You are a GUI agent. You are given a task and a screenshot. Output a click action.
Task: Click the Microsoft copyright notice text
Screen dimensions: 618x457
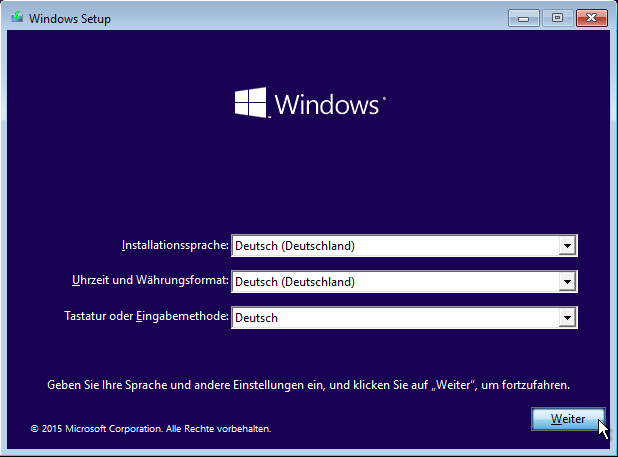[x=150, y=429]
